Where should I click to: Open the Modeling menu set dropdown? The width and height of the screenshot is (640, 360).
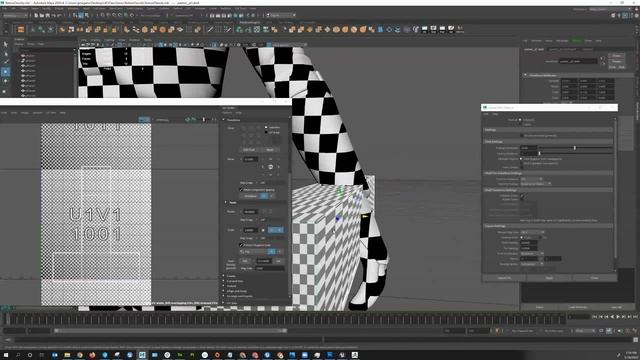click(15, 16)
